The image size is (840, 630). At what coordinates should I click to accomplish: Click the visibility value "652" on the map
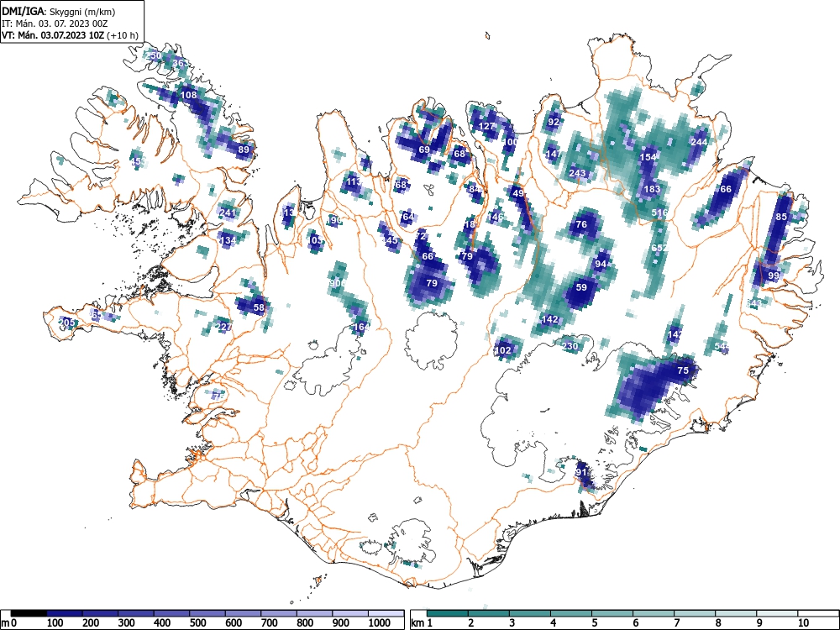click(659, 248)
